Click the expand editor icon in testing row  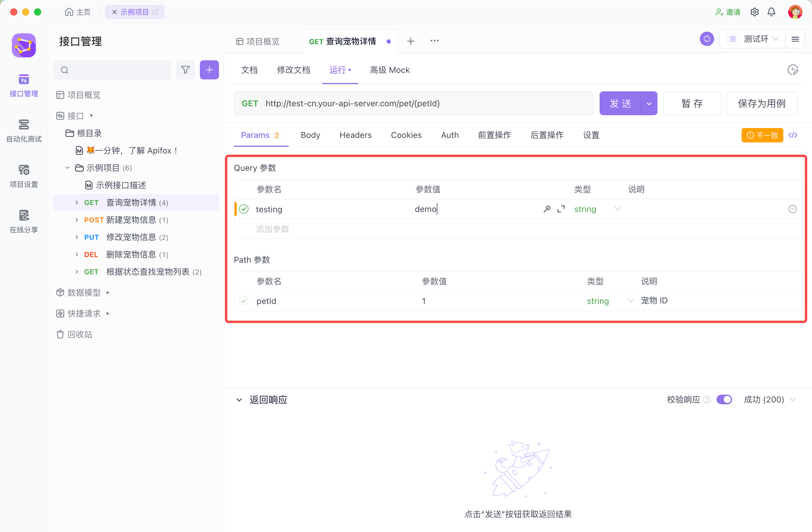(561, 209)
